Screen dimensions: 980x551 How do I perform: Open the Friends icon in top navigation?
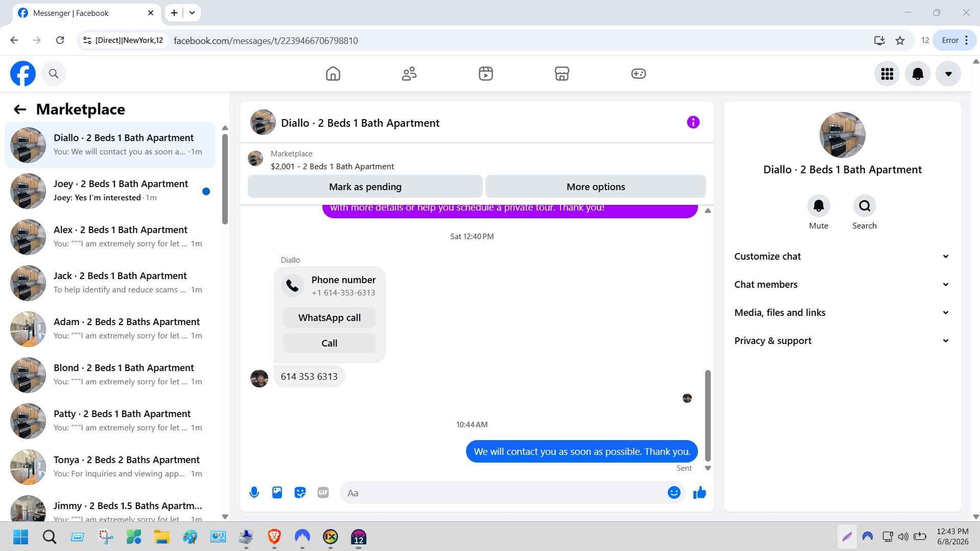tap(409, 74)
